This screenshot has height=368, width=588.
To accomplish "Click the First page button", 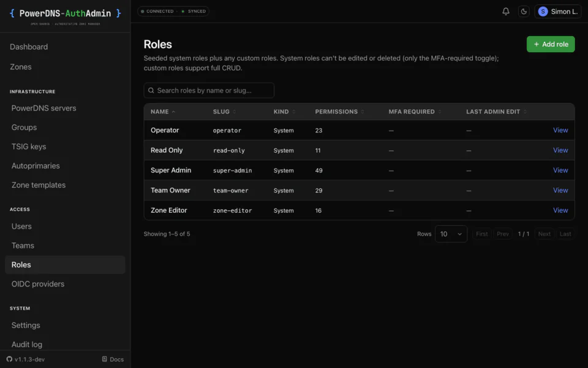I will coord(482,234).
